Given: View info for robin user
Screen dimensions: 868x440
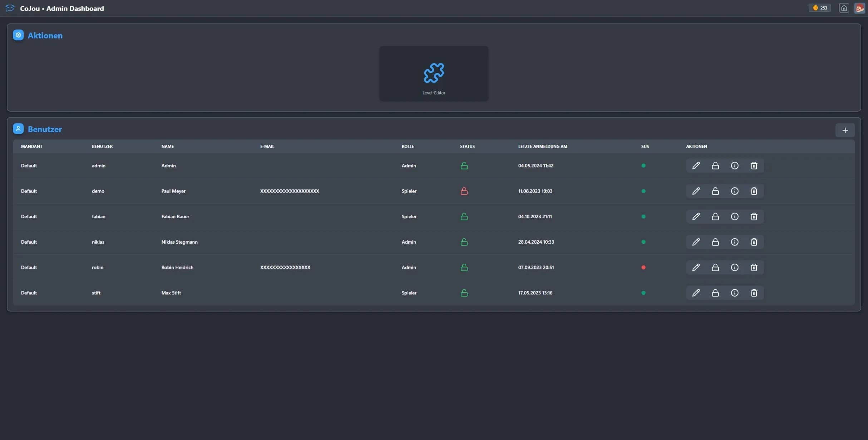Looking at the screenshot, I should click(x=734, y=267).
